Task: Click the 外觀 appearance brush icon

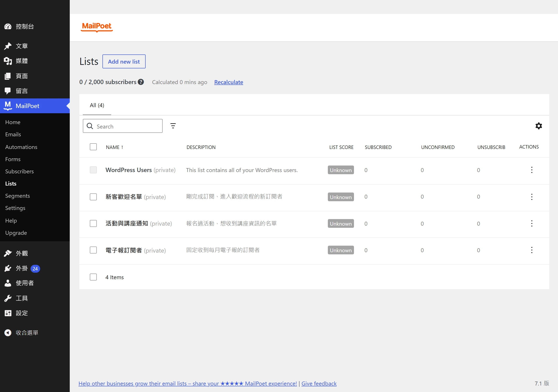Action: pos(8,253)
